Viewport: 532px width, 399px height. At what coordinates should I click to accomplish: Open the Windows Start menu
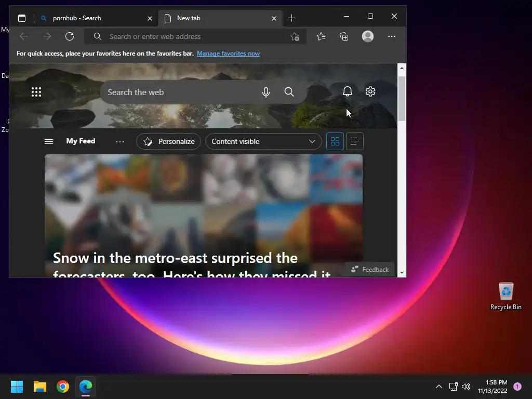(17, 387)
